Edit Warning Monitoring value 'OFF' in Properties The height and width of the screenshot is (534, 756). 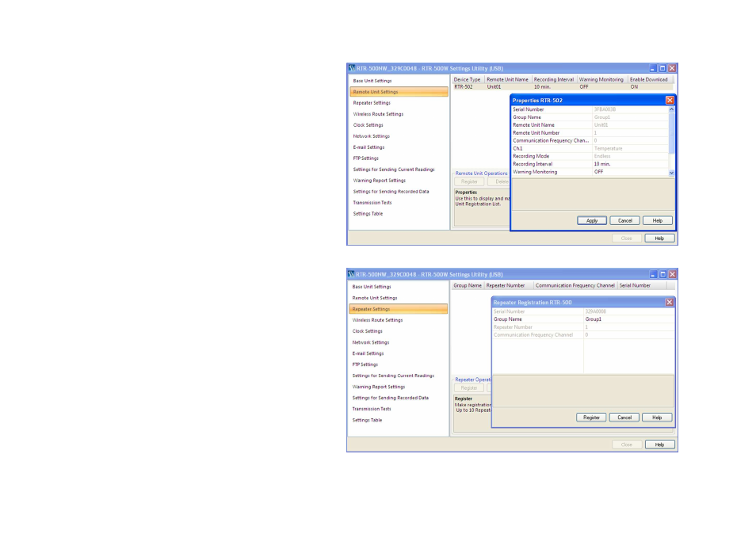click(x=630, y=172)
